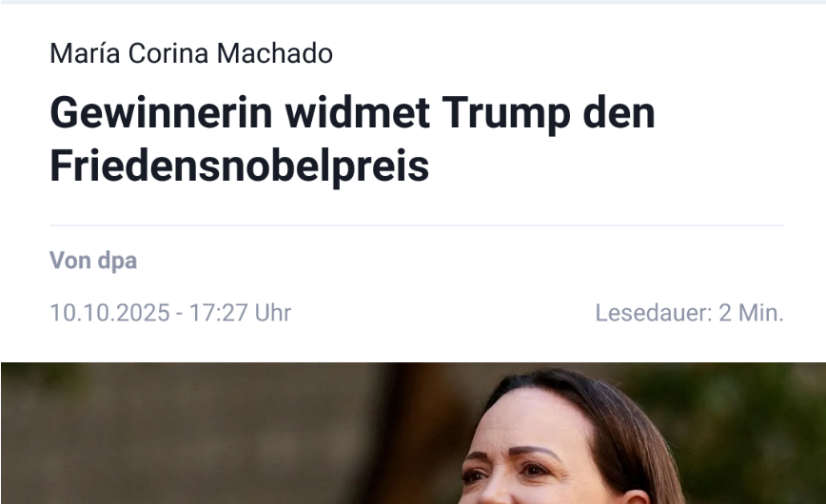Viewport: 826px width, 504px height.
Task: Click '2 Min.' in the reading duration
Action: tap(751, 313)
